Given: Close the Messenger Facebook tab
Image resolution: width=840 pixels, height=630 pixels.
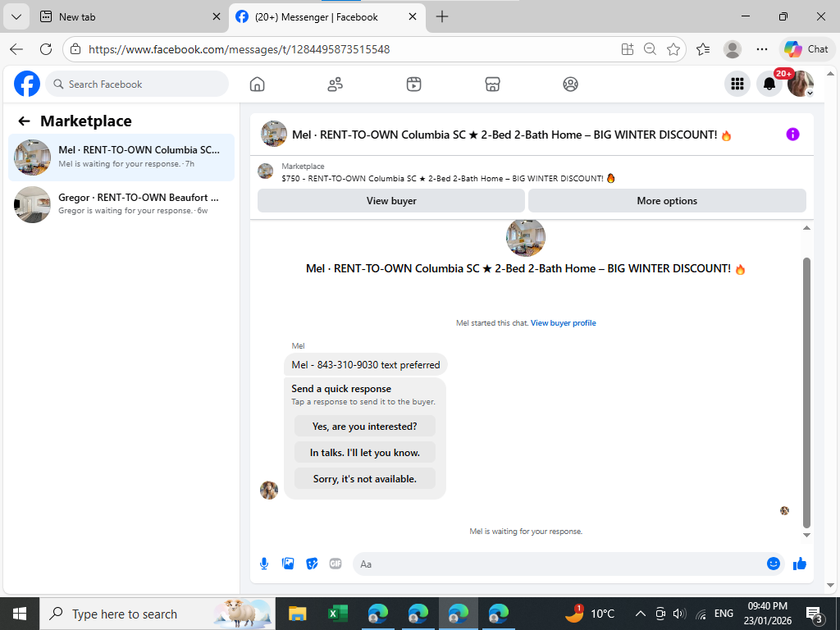Looking at the screenshot, I should (x=413, y=16).
